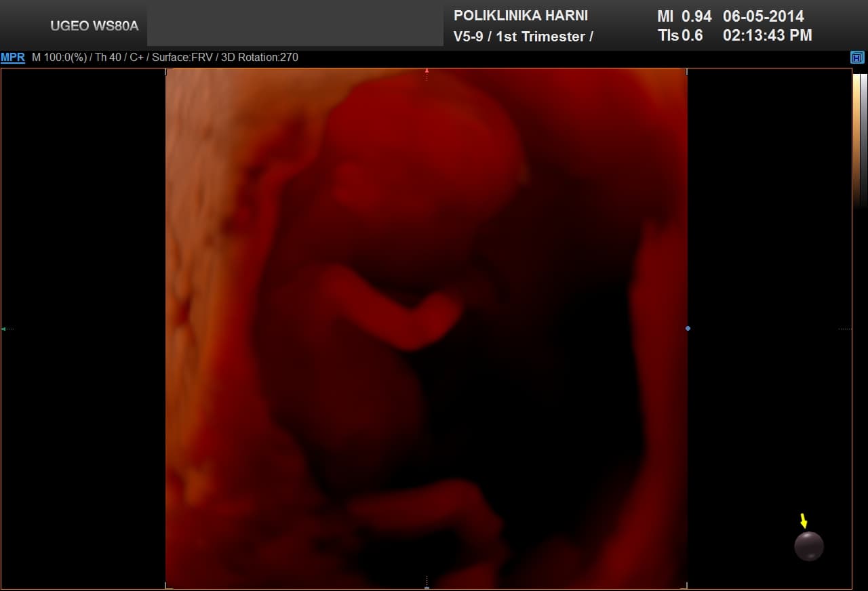Open the MPR view link
This screenshot has width=868, height=591.
coord(12,58)
